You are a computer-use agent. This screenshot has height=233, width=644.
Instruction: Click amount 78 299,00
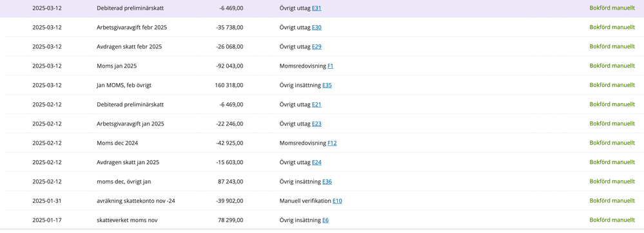230,220
